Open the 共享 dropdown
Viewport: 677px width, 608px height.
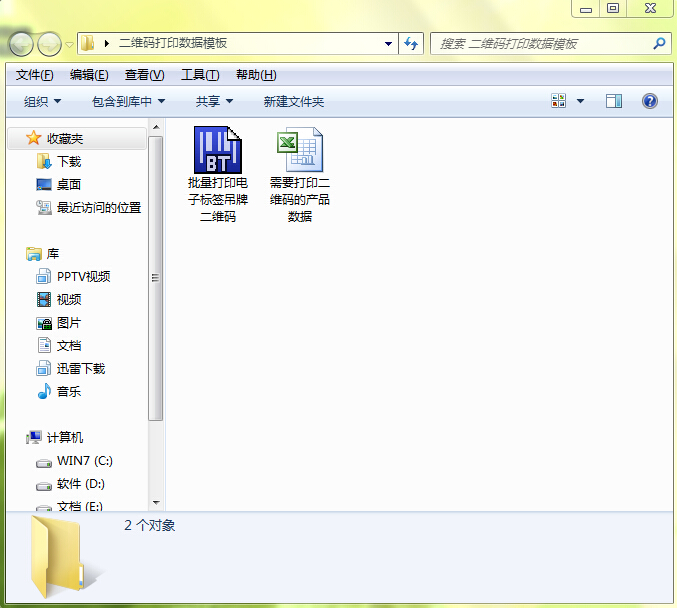(214, 101)
